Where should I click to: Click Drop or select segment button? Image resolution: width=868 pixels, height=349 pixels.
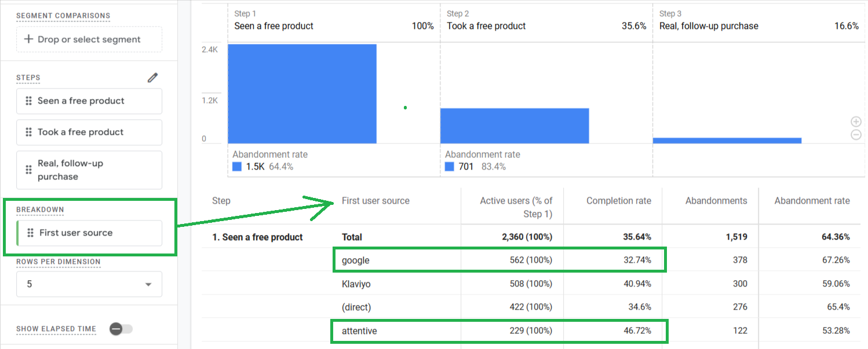[x=89, y=39]
